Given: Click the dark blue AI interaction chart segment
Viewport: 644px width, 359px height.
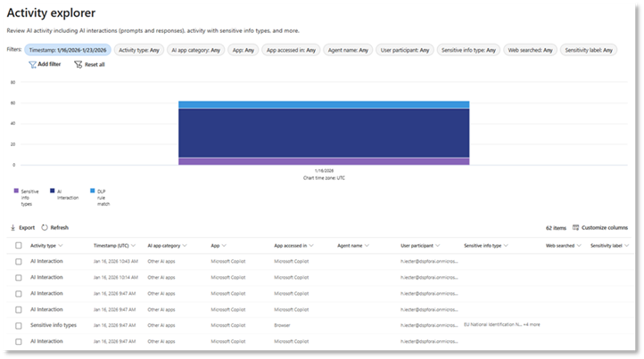Looking at the screenshot, I should coord(323,133).
